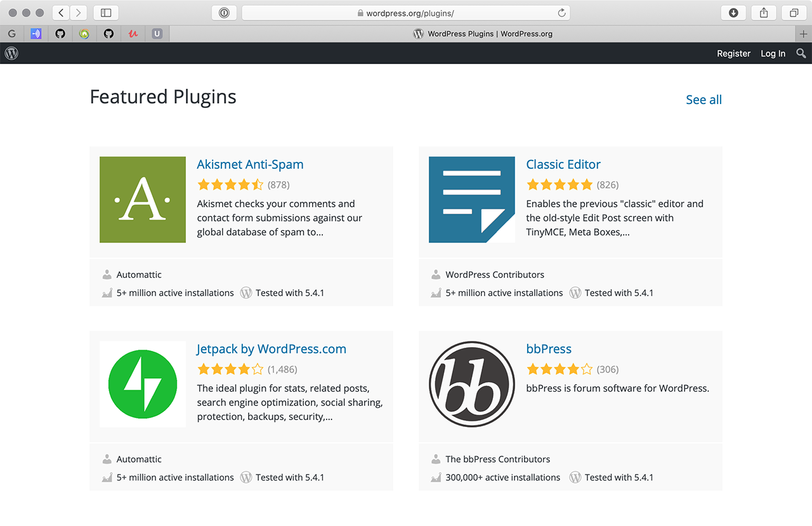The height and width of the screenshot is (526, 812).
Task: Click the wordpress.org/plugins address bar
Action: coord(406,13)
